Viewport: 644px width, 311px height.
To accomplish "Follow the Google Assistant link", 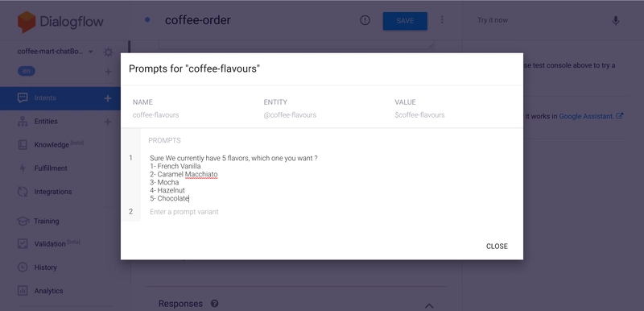I will tap(587, 116).
